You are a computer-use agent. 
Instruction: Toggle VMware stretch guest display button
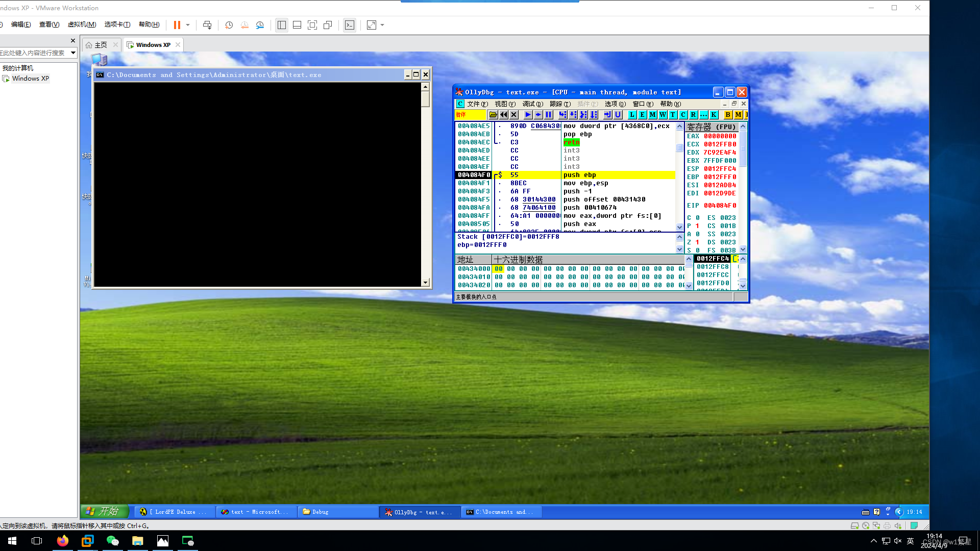372,25
